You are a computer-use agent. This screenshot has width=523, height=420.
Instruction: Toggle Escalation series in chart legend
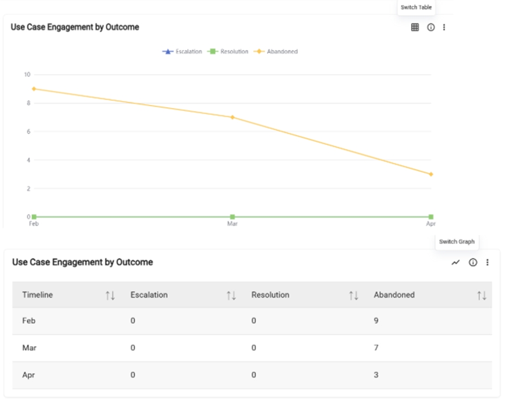click(182, 51)
